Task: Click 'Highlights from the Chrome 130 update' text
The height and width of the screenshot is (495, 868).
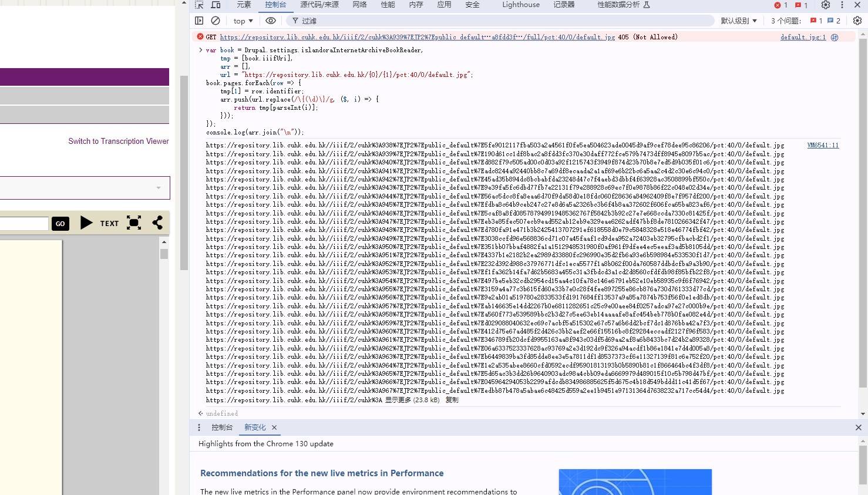Action: tap(266, 444)
